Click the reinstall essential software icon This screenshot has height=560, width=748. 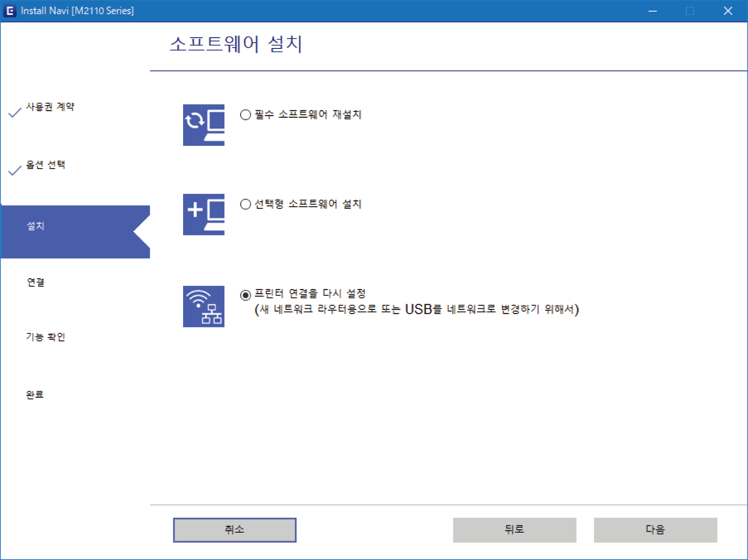click(203, 125)
